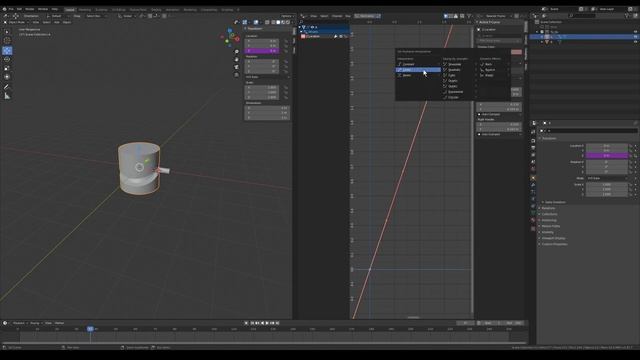This screenshot has width=640, height=360.
Task: Hide the last outliner object via eye
Action: pos(635,42)
